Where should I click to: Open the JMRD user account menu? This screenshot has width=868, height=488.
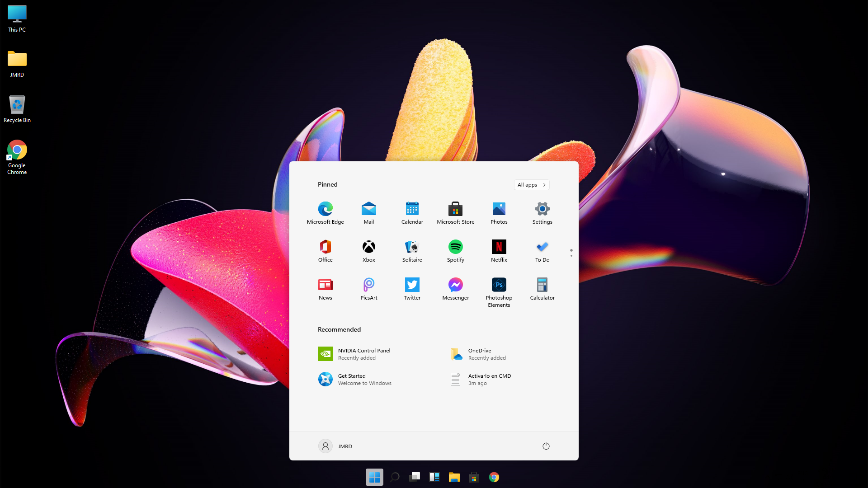pos(335,446)
